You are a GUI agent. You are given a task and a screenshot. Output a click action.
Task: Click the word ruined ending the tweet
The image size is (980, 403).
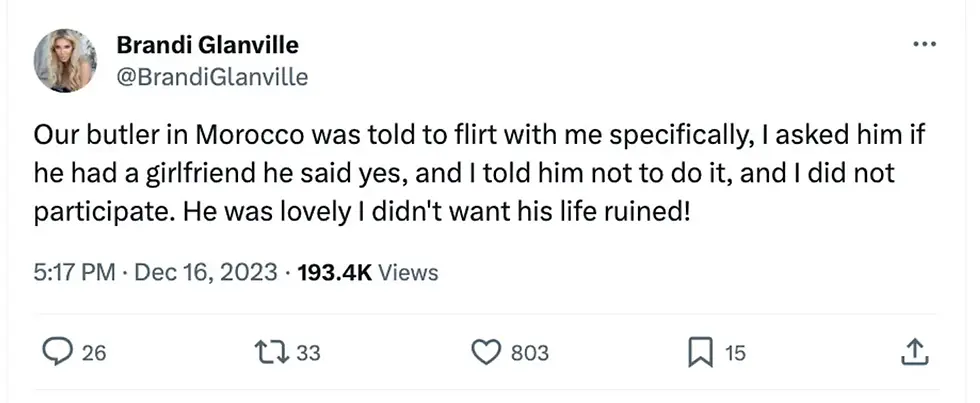648,214
